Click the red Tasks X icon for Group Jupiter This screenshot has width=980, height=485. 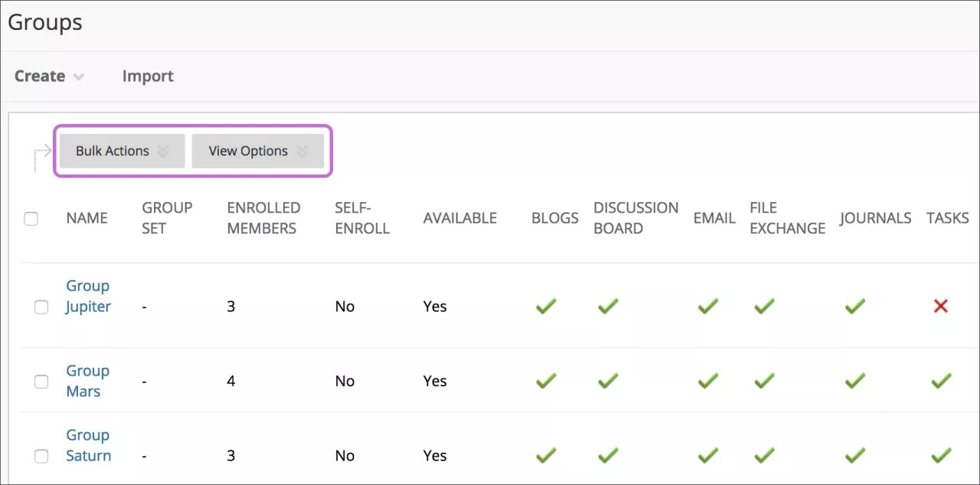(941, 306)
